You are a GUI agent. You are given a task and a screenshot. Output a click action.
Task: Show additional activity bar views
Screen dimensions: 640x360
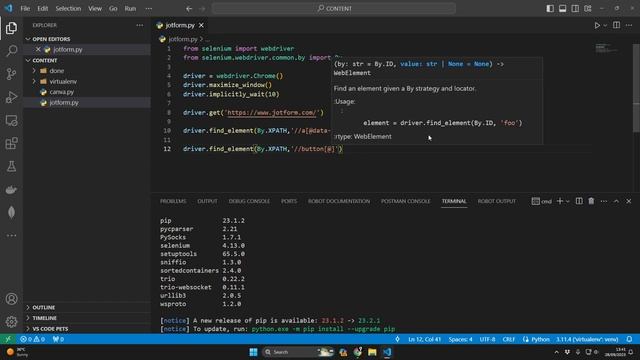click(x=11, y=236)
